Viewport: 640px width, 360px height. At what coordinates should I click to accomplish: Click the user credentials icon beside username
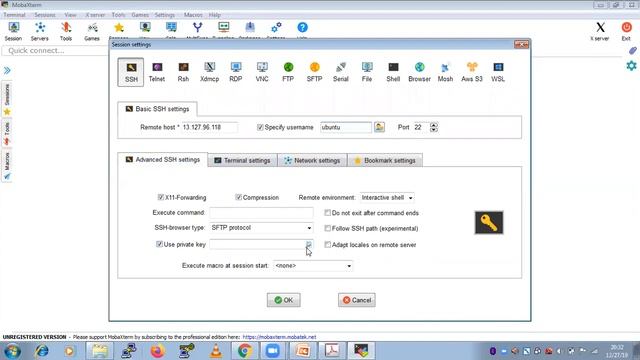pos(379,127)
